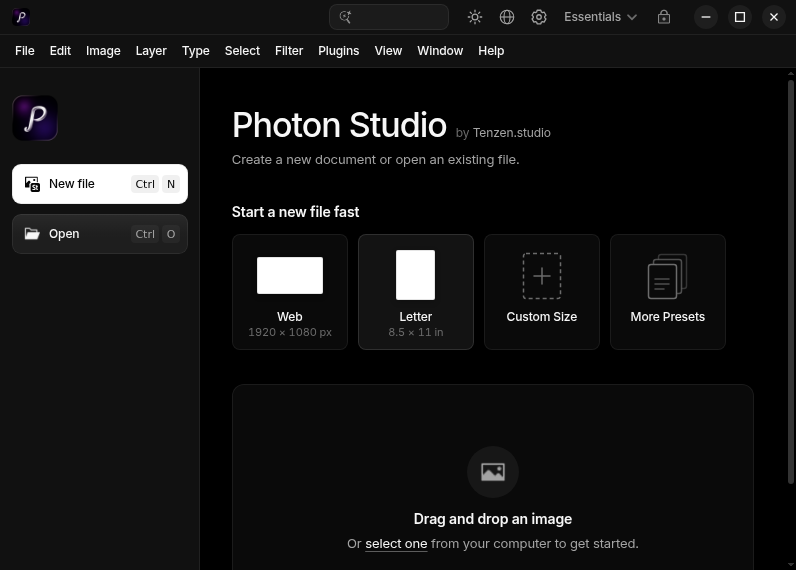796x570 pixels.
Task: Open the File menu
Action: pyautogui.click(x=25, y=51)
